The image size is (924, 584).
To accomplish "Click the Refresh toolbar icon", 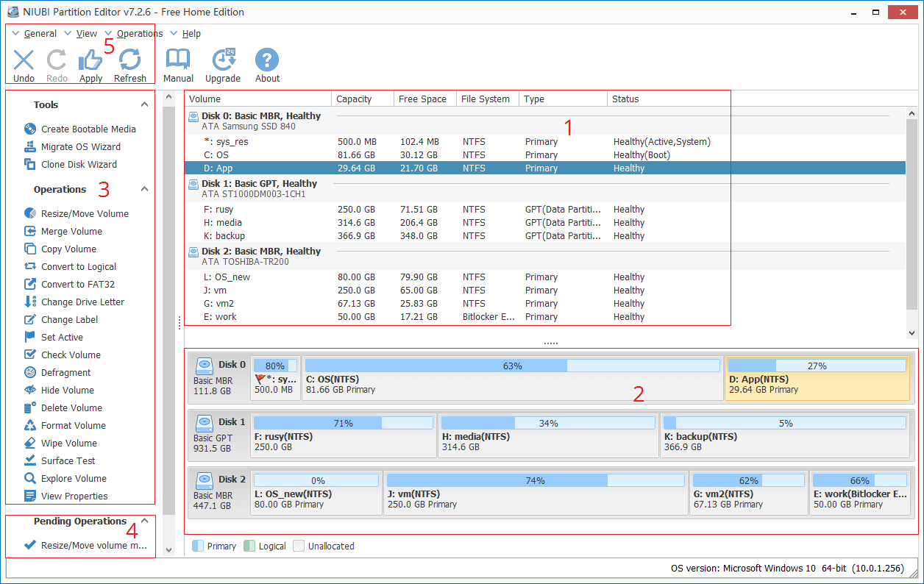I will 130,60.
